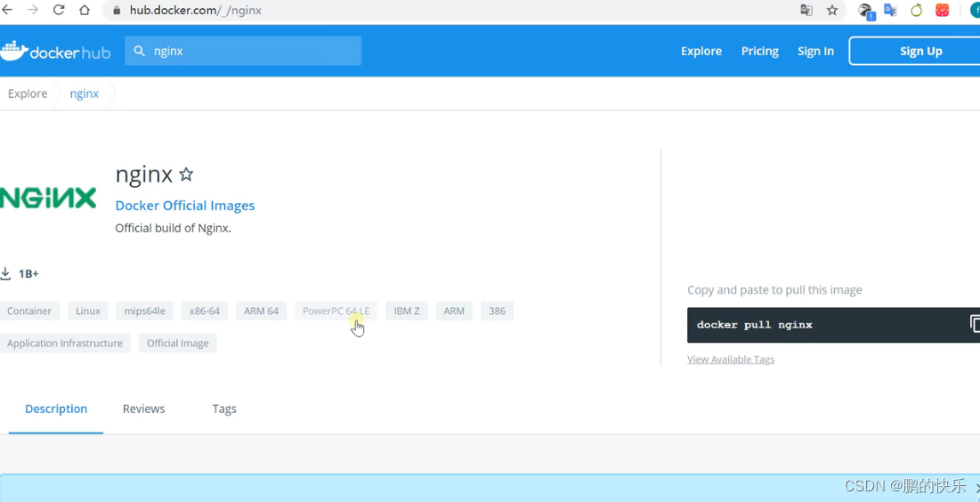The image size is (980, 502).
Task: Open Docker Official Images link
Action: (x=185, y=206)
